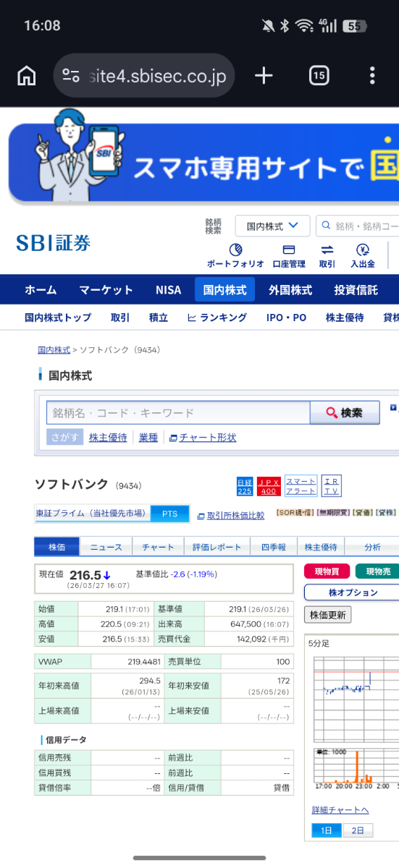Open 株主優待 in sub navigation bar
This screenshot has width=399, height=868.
[345, 318]
